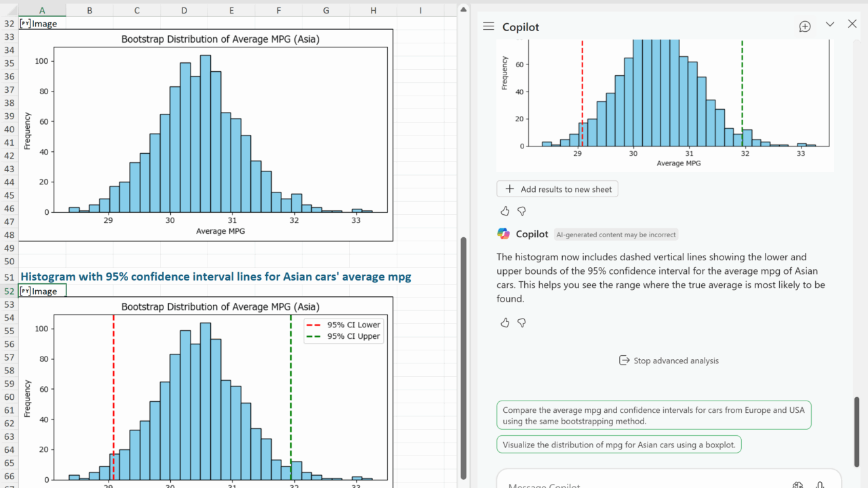The width and height of the screenshot is (868, 488).
Task: Click the icon left of the microphone
Action: pos(797,484)
